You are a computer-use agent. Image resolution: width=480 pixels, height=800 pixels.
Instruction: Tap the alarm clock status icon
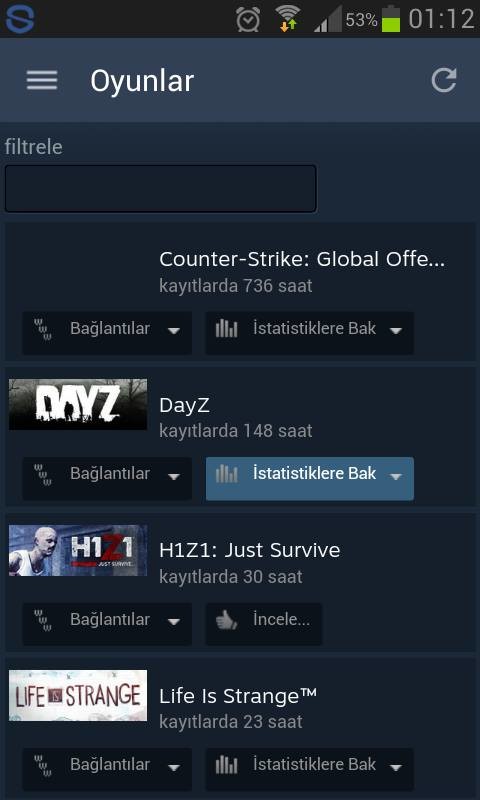point(248,19)
